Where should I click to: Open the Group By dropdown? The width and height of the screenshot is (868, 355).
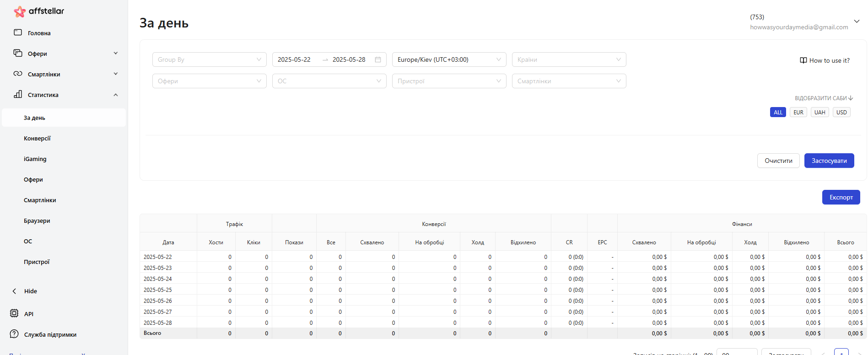pos(209,59)
